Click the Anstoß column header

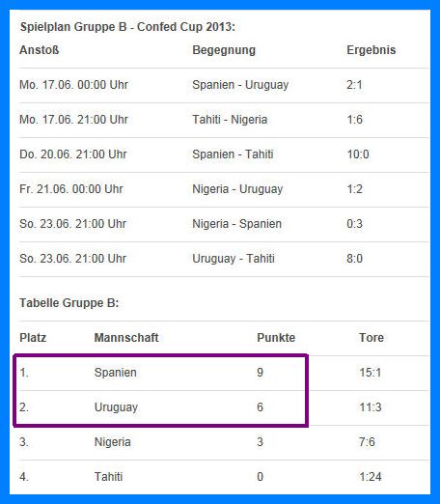tap(40, 50)
